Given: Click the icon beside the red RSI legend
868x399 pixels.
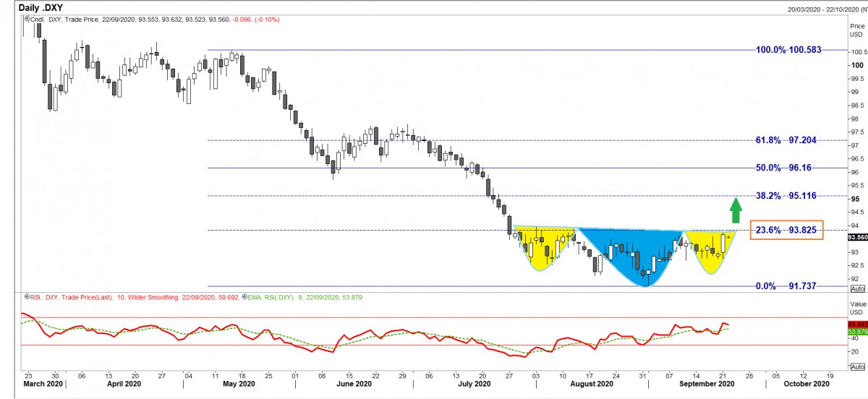Looking at the screenshot, I should coord(25,296).
